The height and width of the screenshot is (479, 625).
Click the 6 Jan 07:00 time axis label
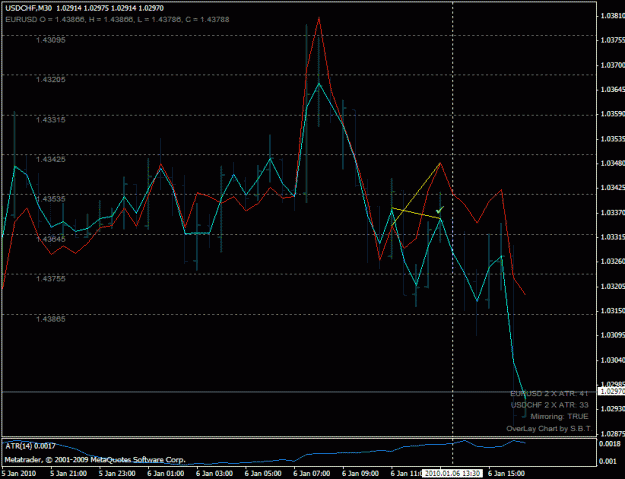312,473
